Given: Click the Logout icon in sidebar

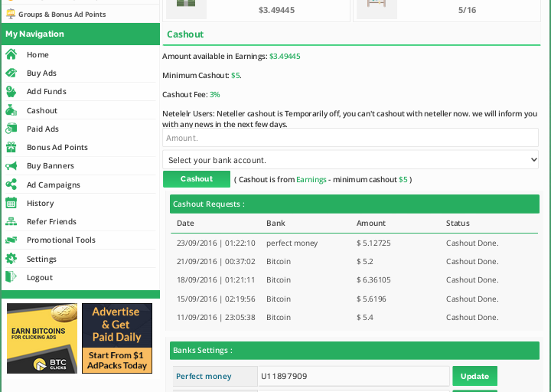Looking at the screenshot, I should pyautogui.click(x=11, y=277).
